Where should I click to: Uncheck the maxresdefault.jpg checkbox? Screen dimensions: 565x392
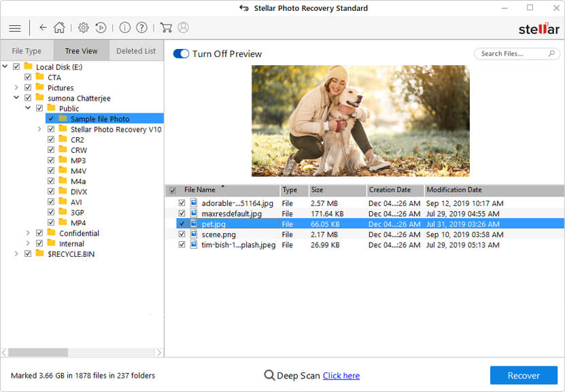[x=182, y=213]
